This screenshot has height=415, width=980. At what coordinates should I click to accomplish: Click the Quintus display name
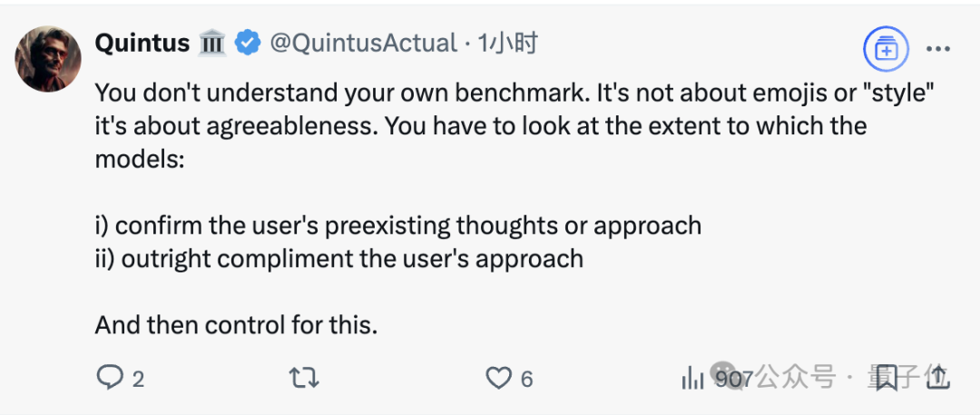(x=142, y=44)
